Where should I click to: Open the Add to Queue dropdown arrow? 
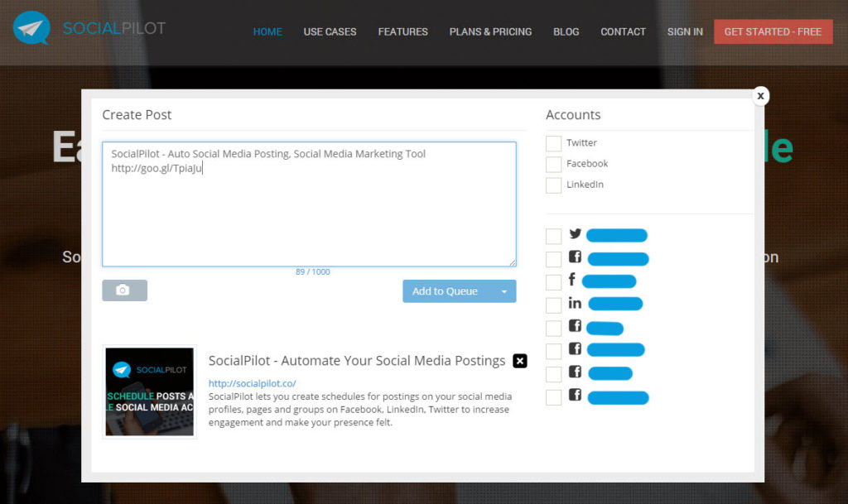[505, 290]
